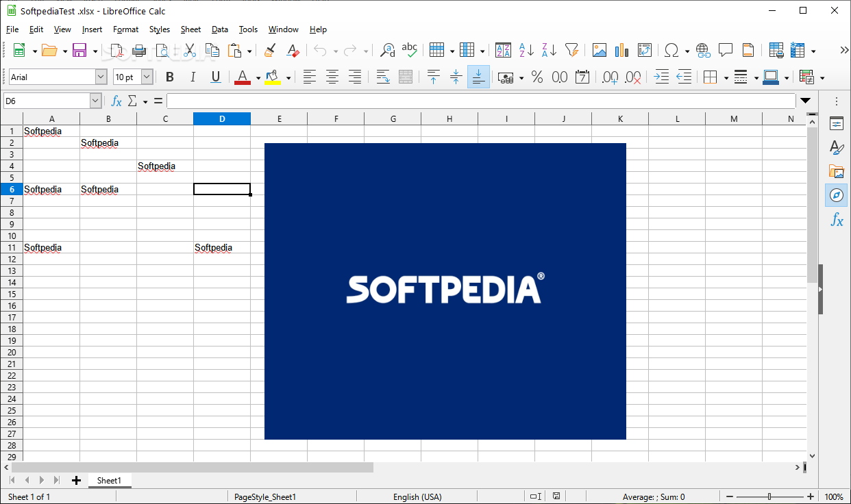851x504 pixels.
Task: Insert a Comment with speech bubble icon
Action: [726, 50]
